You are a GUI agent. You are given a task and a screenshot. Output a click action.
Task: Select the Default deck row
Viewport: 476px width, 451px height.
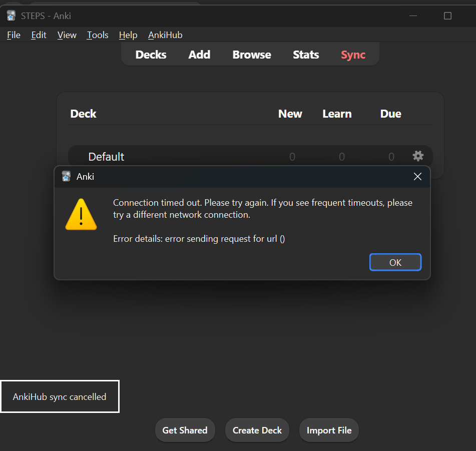click(x=106, y=157)
